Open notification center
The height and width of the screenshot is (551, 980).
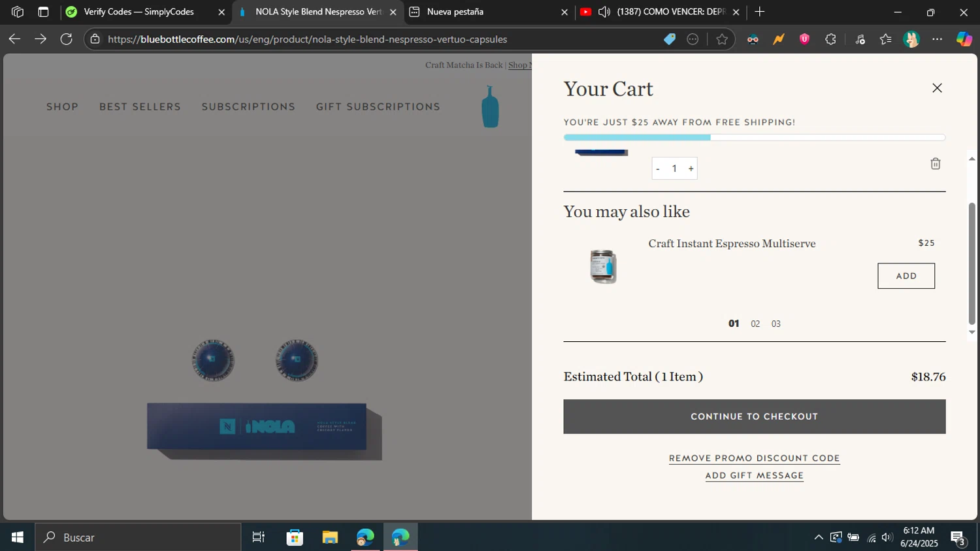click(x=958, y=538)
